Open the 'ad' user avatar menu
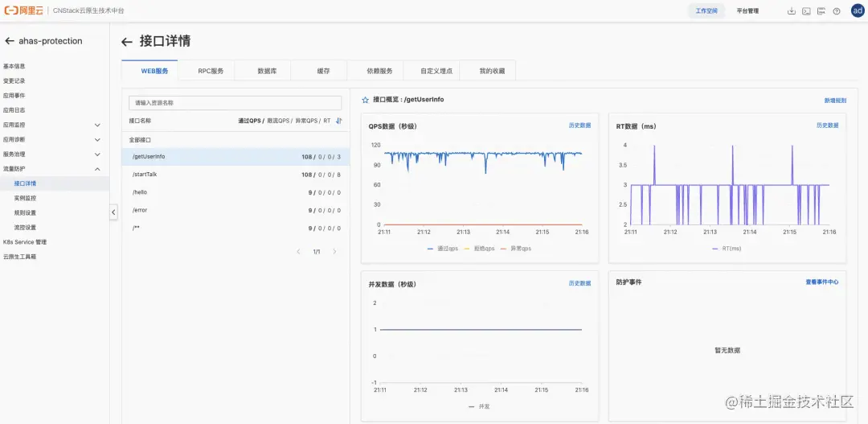 click(858, 10)
